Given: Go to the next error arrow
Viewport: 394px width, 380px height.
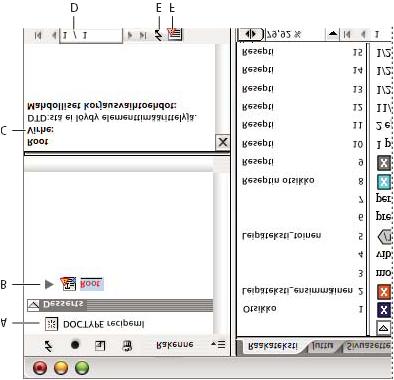Looking at the screenshot, I should pos(131,35).
